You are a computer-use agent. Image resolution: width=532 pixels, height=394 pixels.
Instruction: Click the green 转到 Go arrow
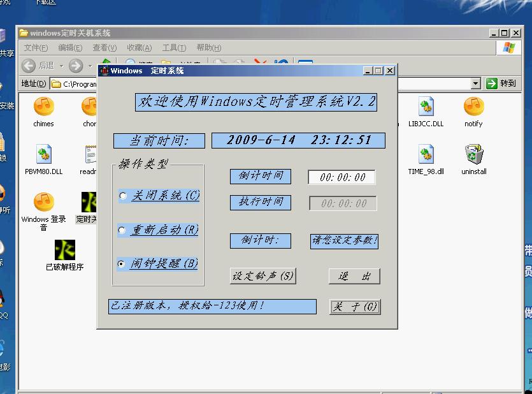492,83
